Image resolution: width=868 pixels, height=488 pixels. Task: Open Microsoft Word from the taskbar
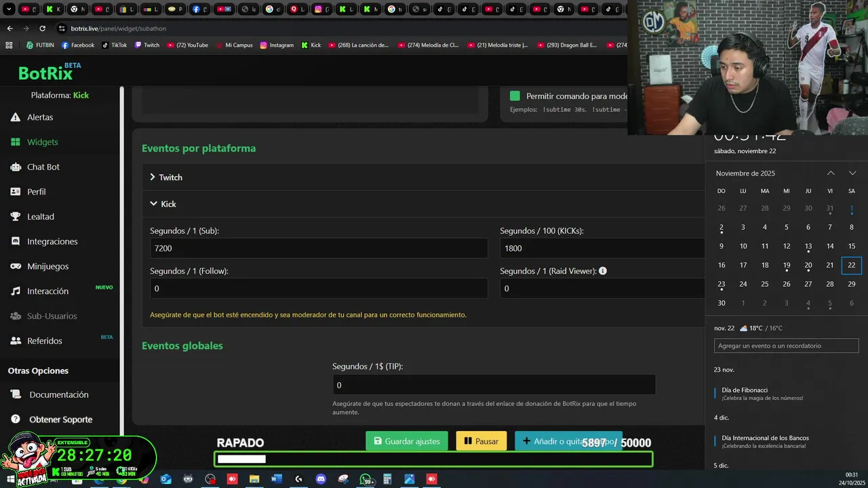[277, 479]
